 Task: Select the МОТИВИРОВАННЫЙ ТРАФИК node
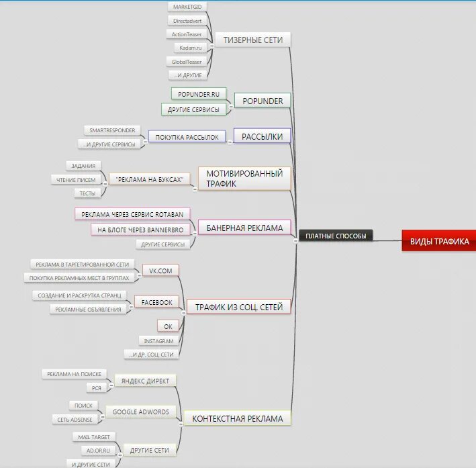click(x=244, y=179)
